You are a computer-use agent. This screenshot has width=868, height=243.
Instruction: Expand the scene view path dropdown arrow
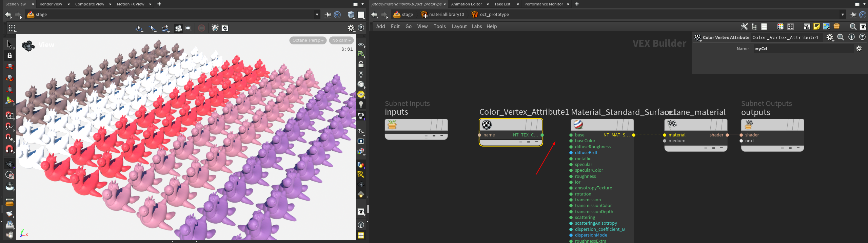click(x=317, y=15)
